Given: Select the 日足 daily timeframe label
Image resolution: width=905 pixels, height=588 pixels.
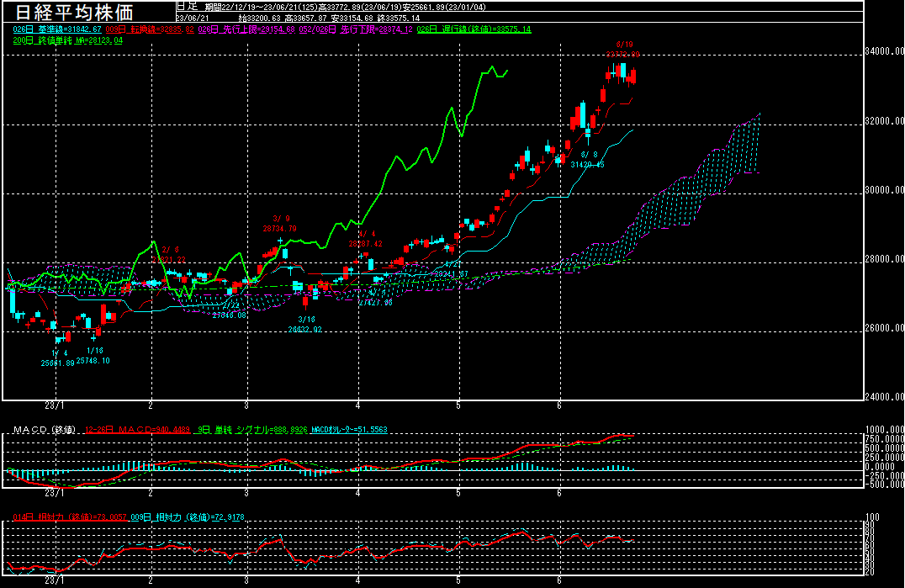Looking at the screenshot, I should 187,7.
